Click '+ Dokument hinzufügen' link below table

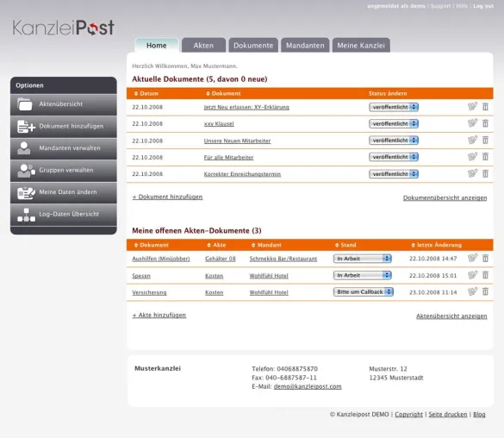coord(167,197)
